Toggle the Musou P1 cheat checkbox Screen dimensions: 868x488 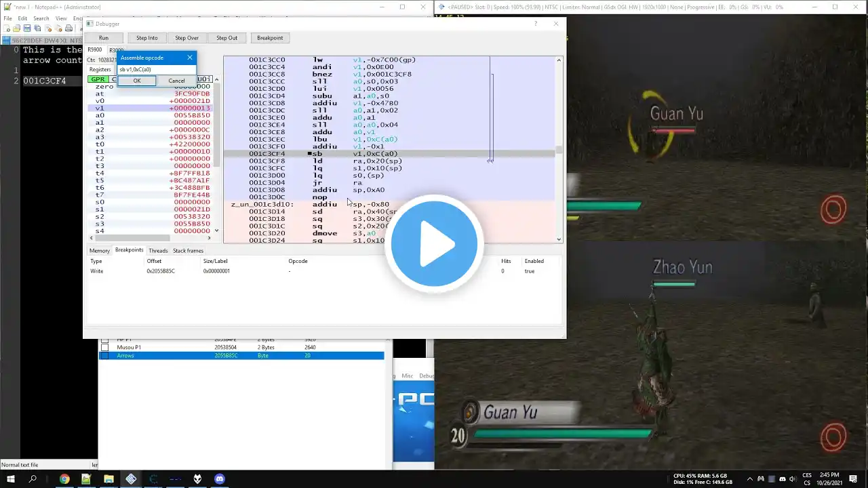(104, 347)
